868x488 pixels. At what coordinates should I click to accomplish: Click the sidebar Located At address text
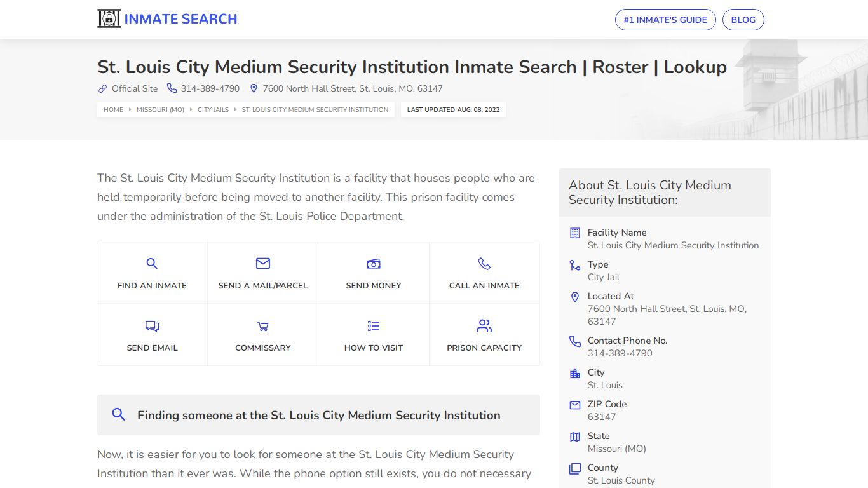667,315
